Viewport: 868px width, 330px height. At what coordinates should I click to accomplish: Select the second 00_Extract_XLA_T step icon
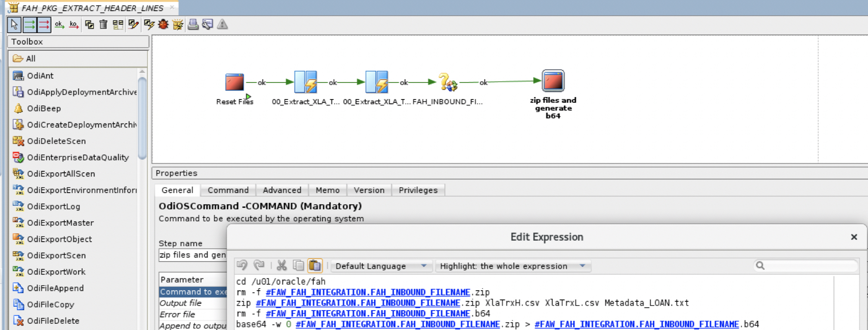point(377,82)
